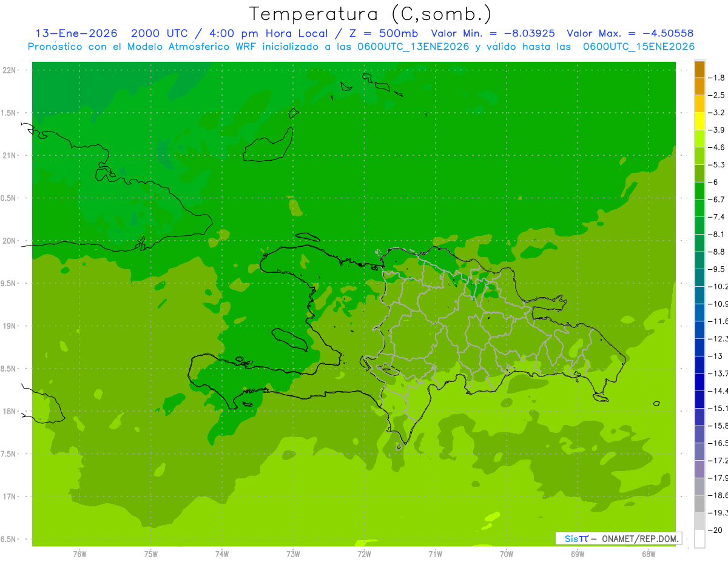728x562 pixels.
Task: Click the '73W' longitude axis label
Action: pyautogui.click(x=293, y=554)
